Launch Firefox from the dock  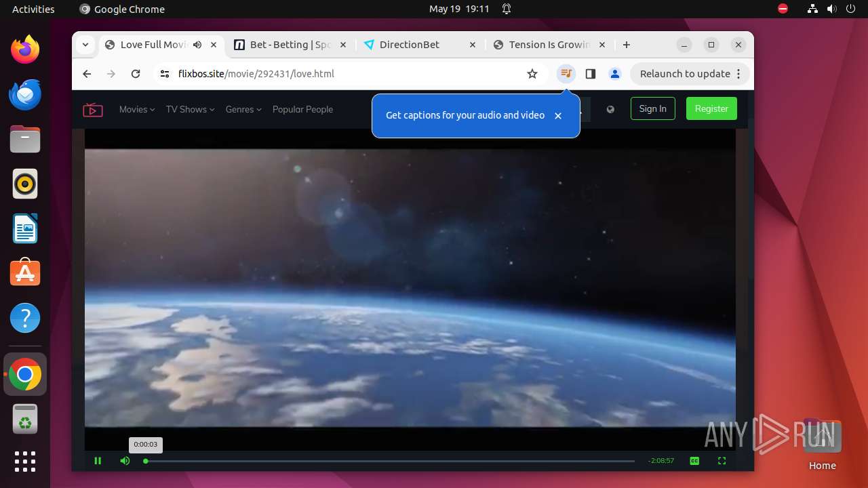click(25, 49)
